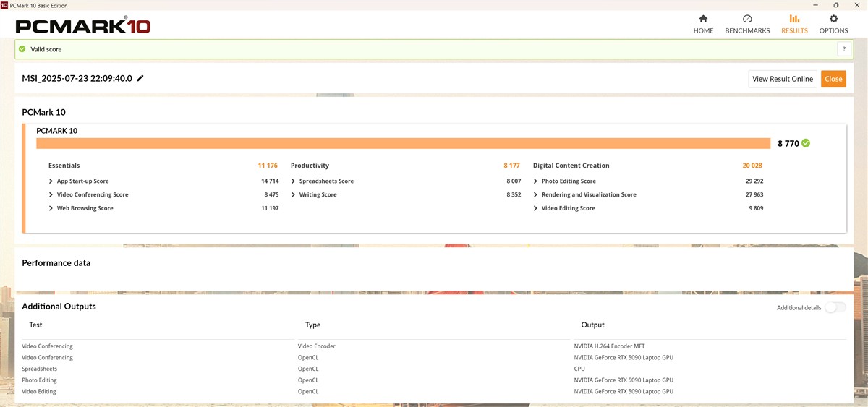Click the Home icon in navigation
The width and height of the screenshot is (868, 407).
click(x=703, y=19)
